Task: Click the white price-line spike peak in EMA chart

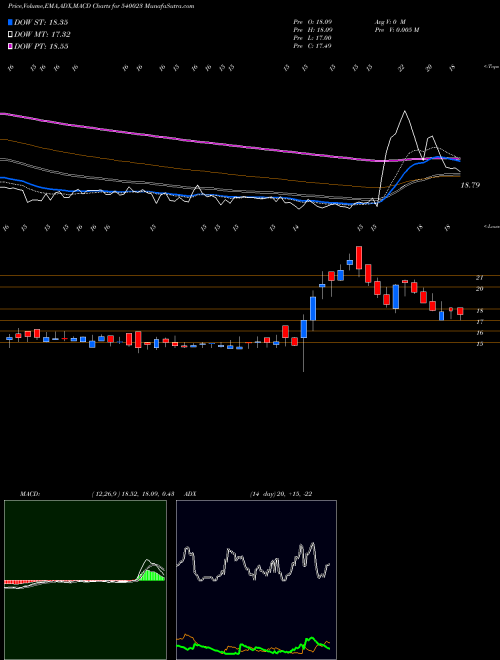Action: (x=405, y=111)
